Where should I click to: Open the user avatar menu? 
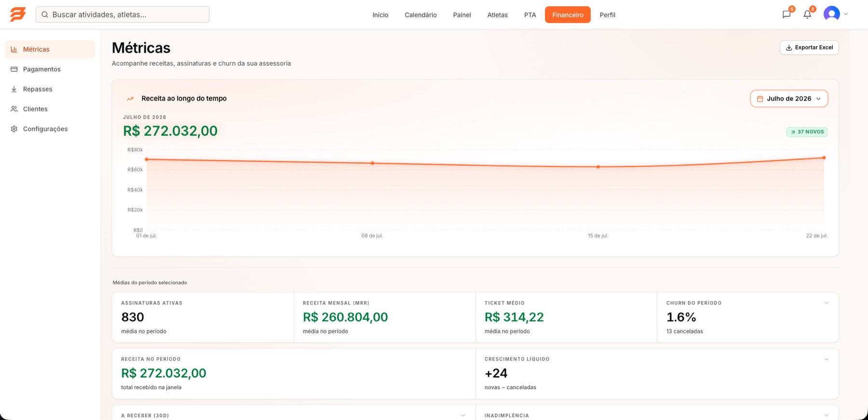(832, 14)
